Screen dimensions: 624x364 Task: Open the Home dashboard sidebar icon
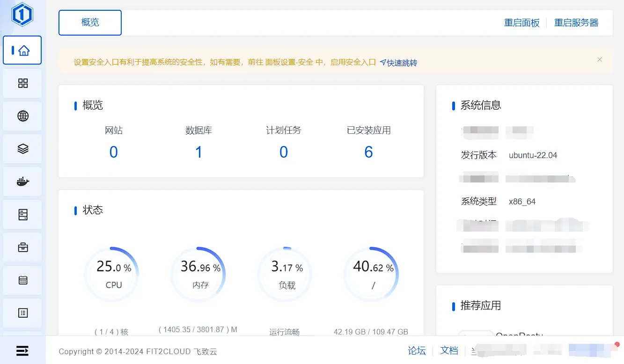click(x=22, y=51)
